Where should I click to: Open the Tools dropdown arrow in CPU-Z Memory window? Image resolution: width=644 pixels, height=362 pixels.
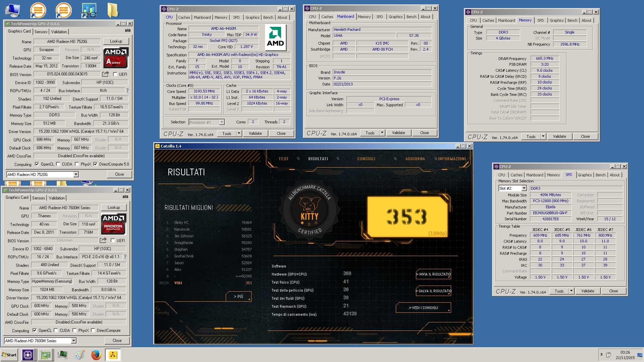coord(543,136)
